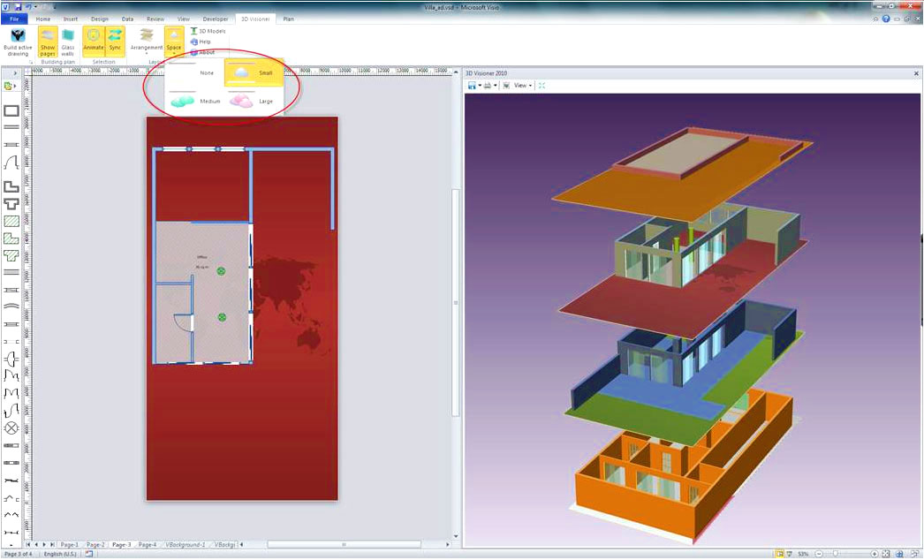The height and width of the screenshot is (560, 924).
Task: Switch to the View ribbon tab
Action: (x=184, y=19)
